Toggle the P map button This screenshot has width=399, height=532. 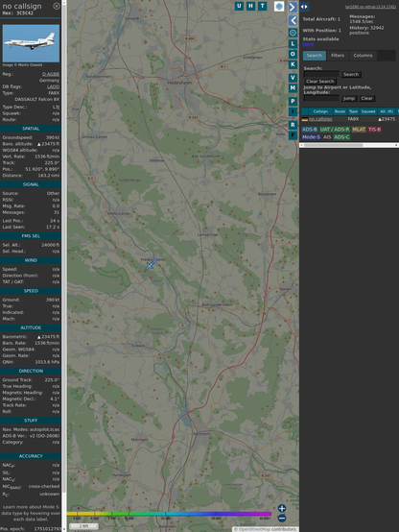coord(293,101)
